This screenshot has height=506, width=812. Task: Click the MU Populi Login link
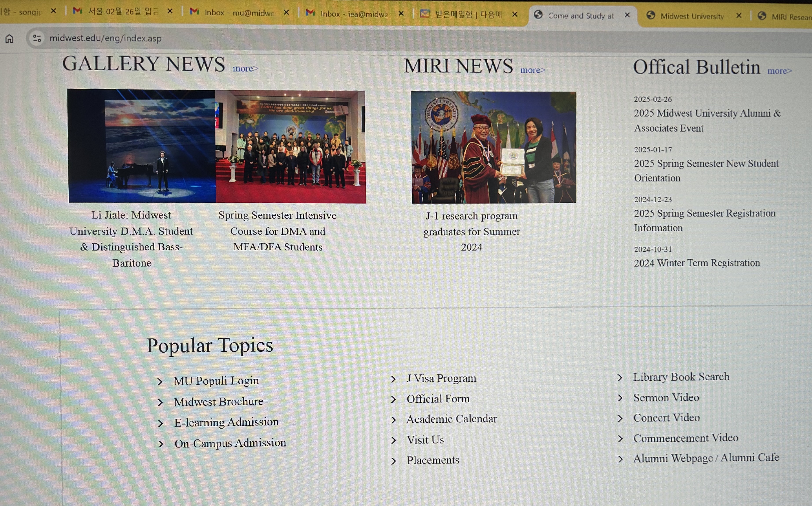216,381
